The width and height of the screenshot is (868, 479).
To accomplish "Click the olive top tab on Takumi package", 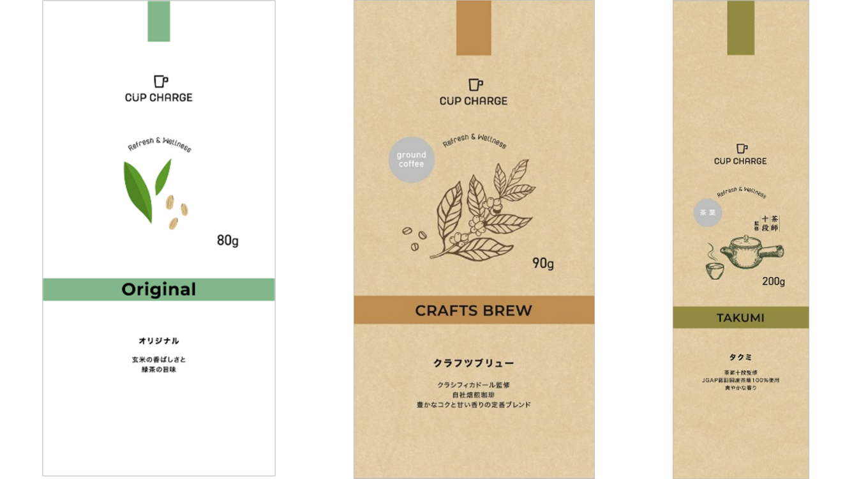I will click(x=741, y=27).
